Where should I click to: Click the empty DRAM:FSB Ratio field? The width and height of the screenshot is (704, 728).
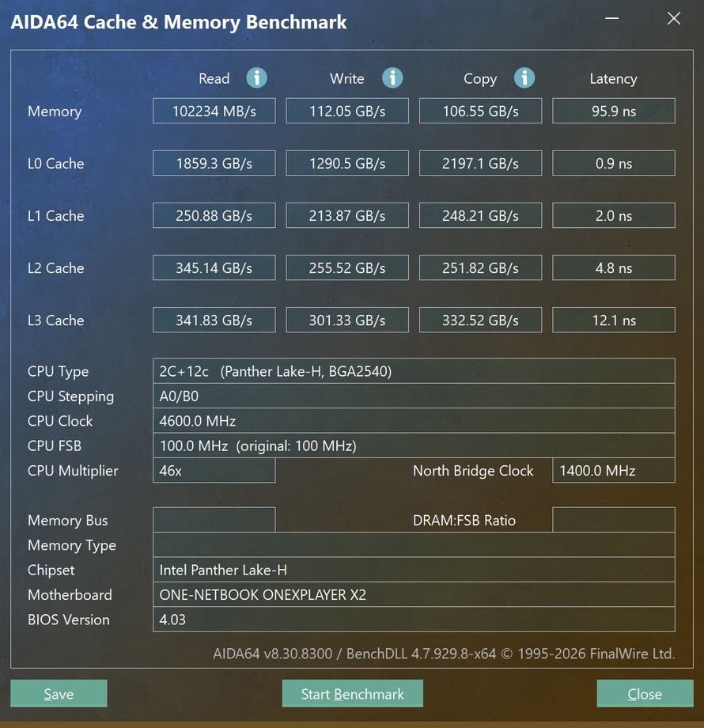point(614,520)
